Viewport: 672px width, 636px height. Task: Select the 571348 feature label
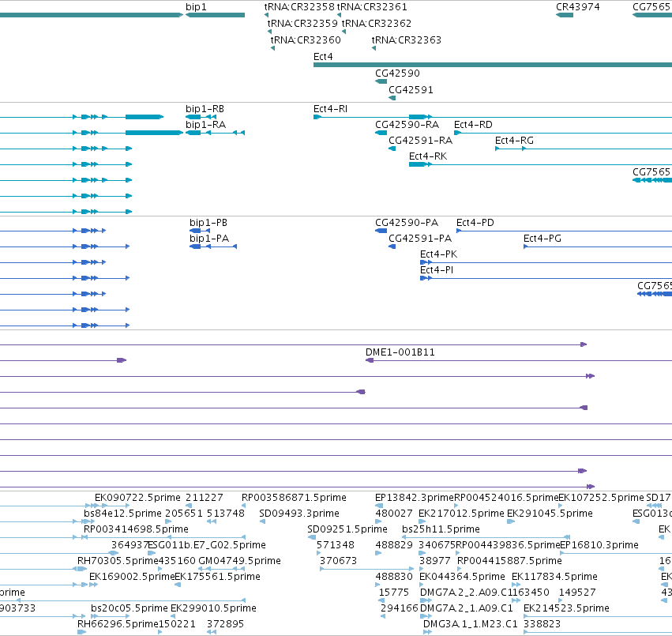tap(335, 545)
